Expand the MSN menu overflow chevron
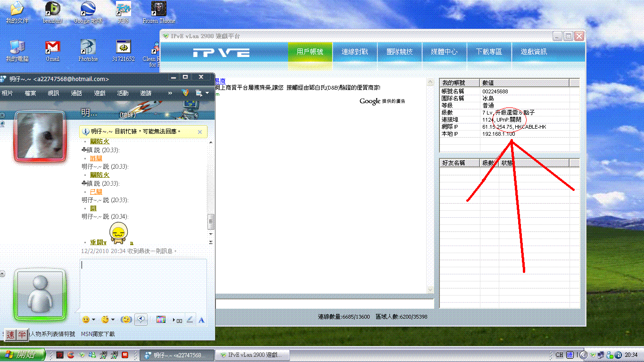Viewport: 644px width, 362px height. point(170,93)
